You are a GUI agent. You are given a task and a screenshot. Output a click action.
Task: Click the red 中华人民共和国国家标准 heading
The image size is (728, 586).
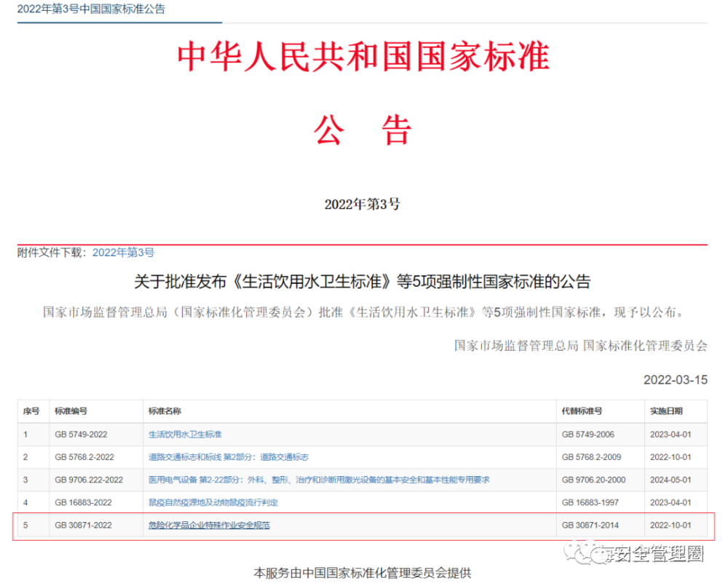363,58
